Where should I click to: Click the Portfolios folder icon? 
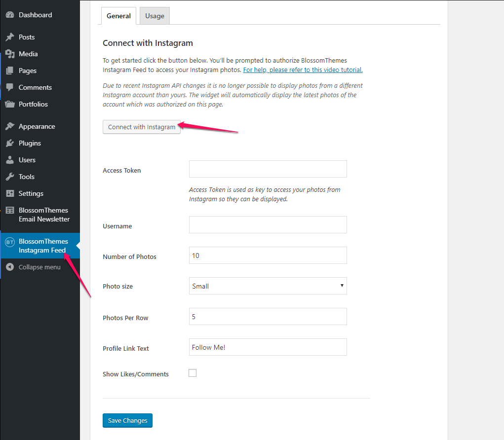point(10,104)
